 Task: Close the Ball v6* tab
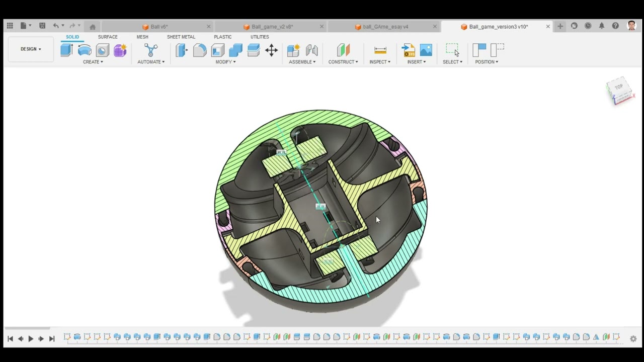208,27
